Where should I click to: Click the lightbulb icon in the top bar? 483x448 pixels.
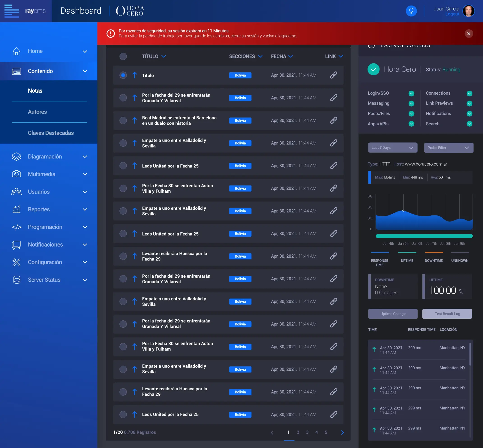tap(411, 11)
